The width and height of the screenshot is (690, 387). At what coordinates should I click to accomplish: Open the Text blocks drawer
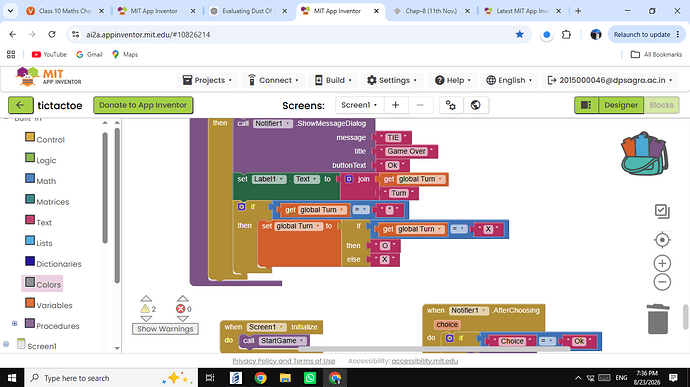[39, 222]
